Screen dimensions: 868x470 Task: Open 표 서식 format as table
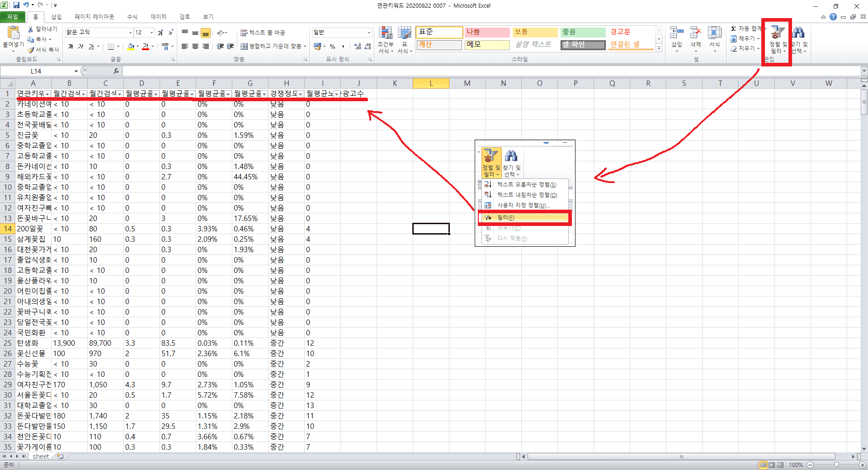(405, 39)
